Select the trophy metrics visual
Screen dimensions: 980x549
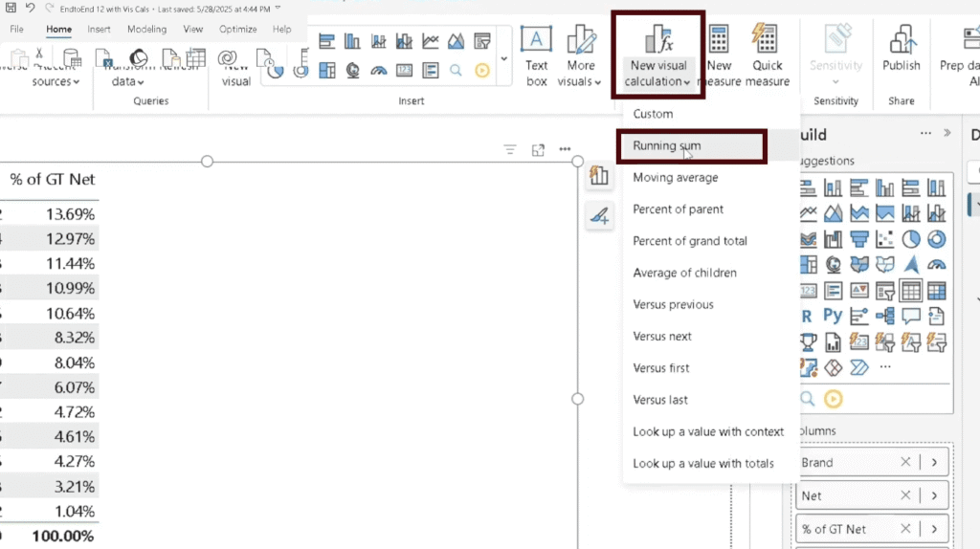tap(807, 342)
